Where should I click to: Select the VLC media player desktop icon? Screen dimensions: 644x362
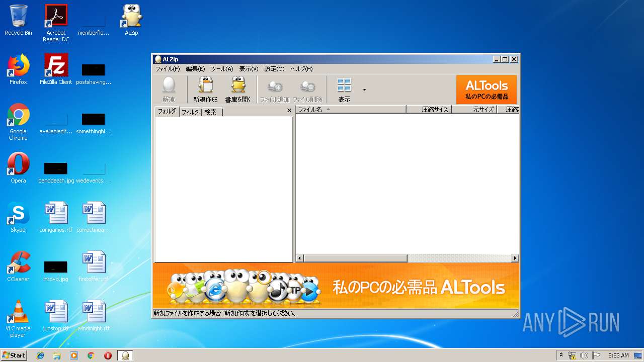(18, 319)
